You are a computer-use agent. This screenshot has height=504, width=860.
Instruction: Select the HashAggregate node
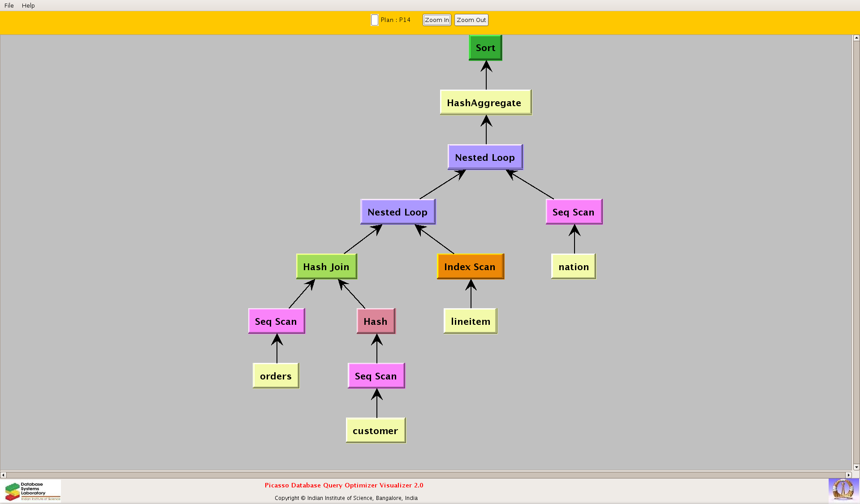[485, 103]
